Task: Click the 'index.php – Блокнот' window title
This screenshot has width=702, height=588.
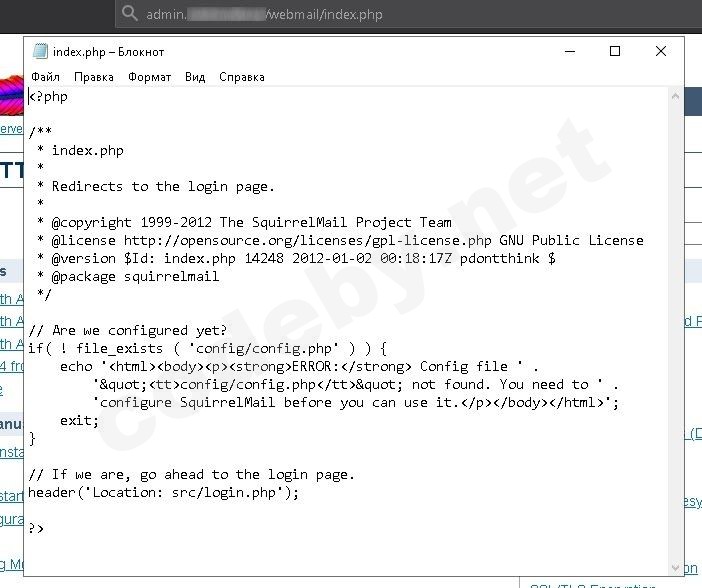Action: click(x=108, y=52)
